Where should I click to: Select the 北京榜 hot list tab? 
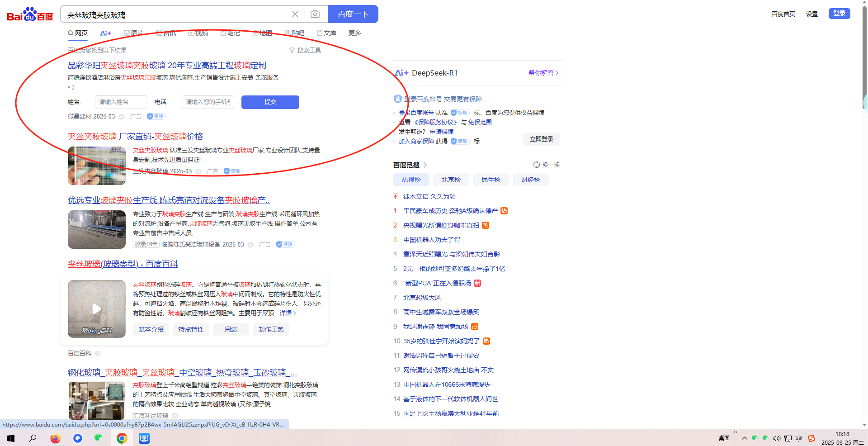click(451, 180)
